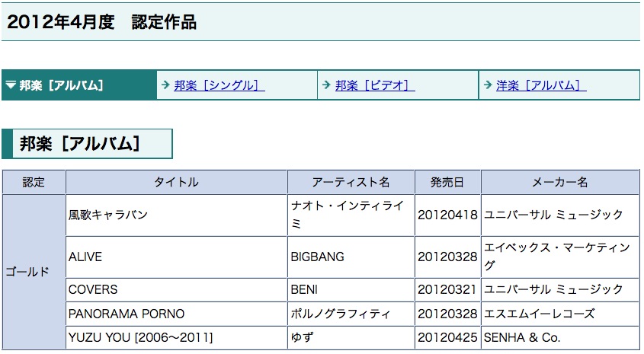Viewport: 644px width, 354px height.
Task: Click the down triangle on 邦楽［アルバム］ tab
Action: (11, 85)
